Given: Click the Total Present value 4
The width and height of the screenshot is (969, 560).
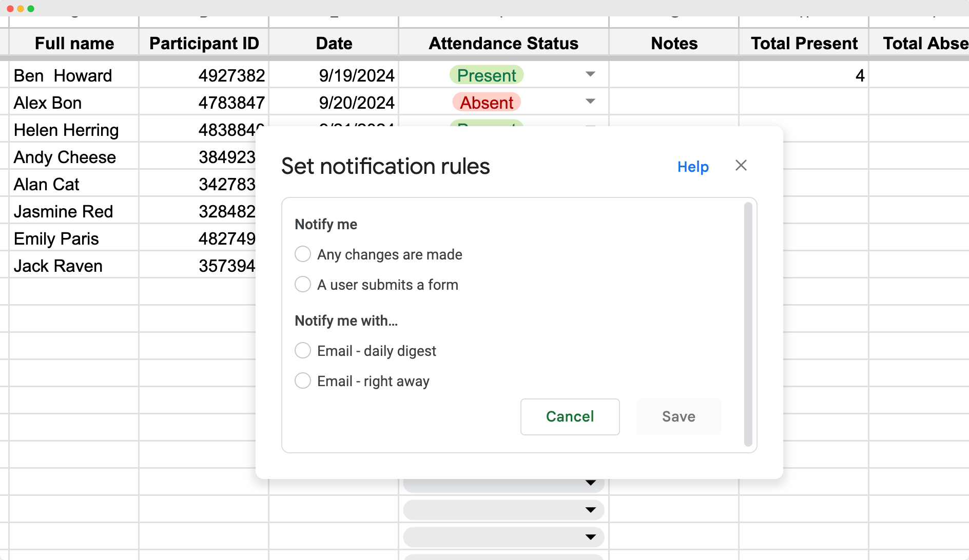Looking at the screenshot, I should 804,75.
